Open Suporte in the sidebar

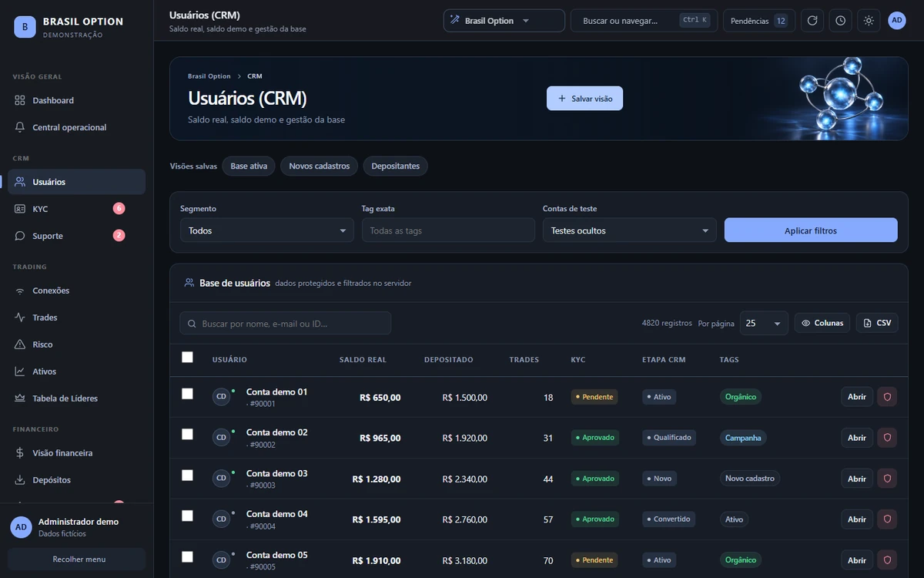tap(76, 236)
